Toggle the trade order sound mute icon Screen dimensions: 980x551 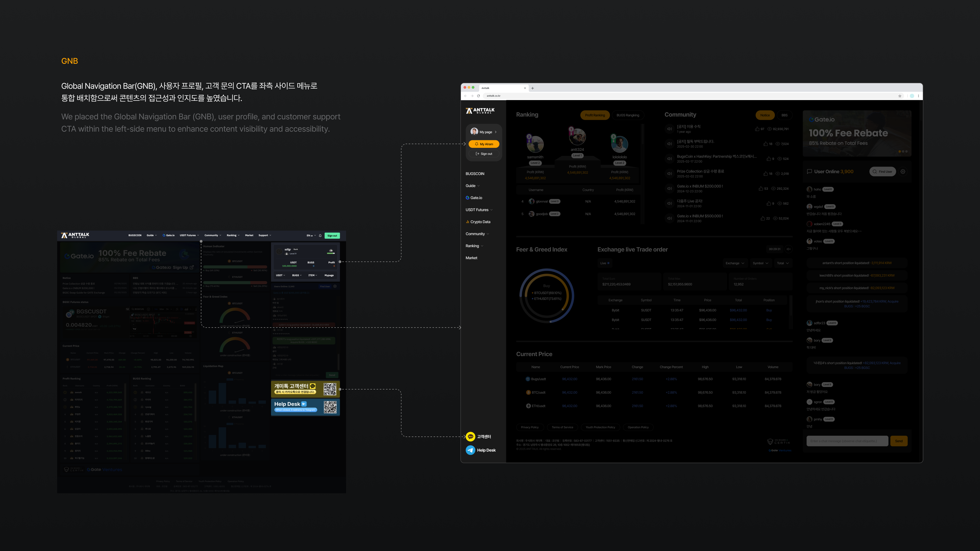click(x=789, y=249)
